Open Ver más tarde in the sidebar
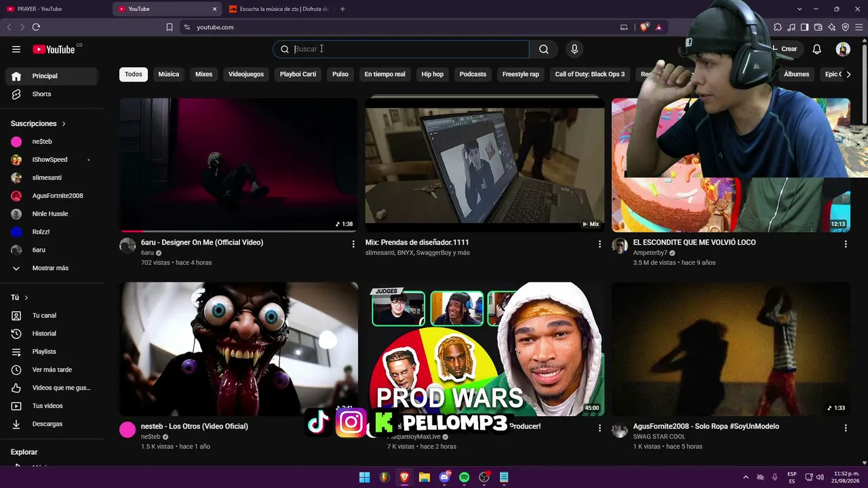 click(x=52, y=369)
